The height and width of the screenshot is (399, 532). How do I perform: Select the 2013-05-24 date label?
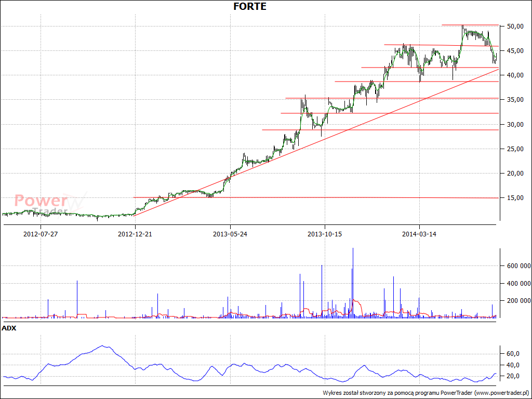(230, 234)
